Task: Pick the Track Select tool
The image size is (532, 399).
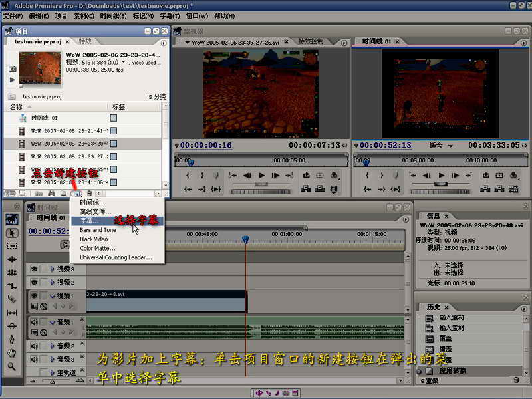Action: point(12,245)
